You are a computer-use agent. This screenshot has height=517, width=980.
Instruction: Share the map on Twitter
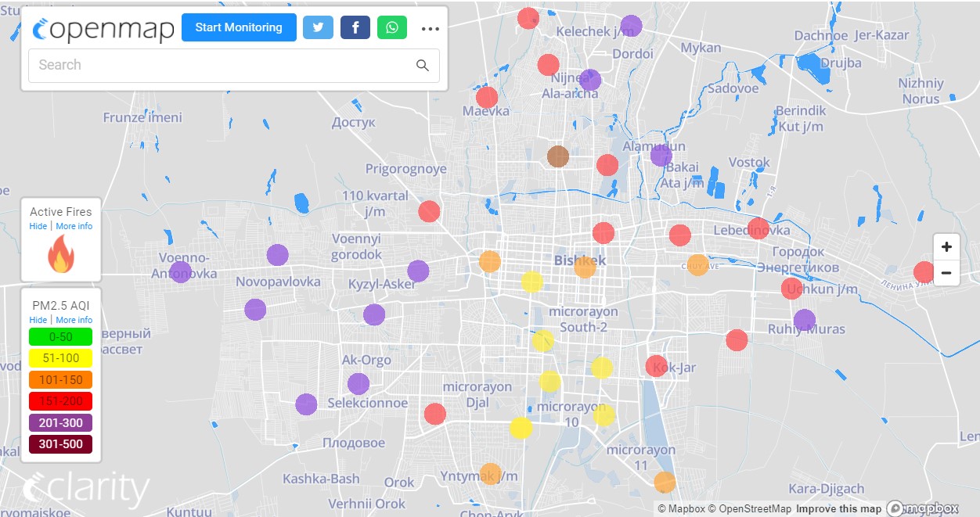[x=318, y=27]
